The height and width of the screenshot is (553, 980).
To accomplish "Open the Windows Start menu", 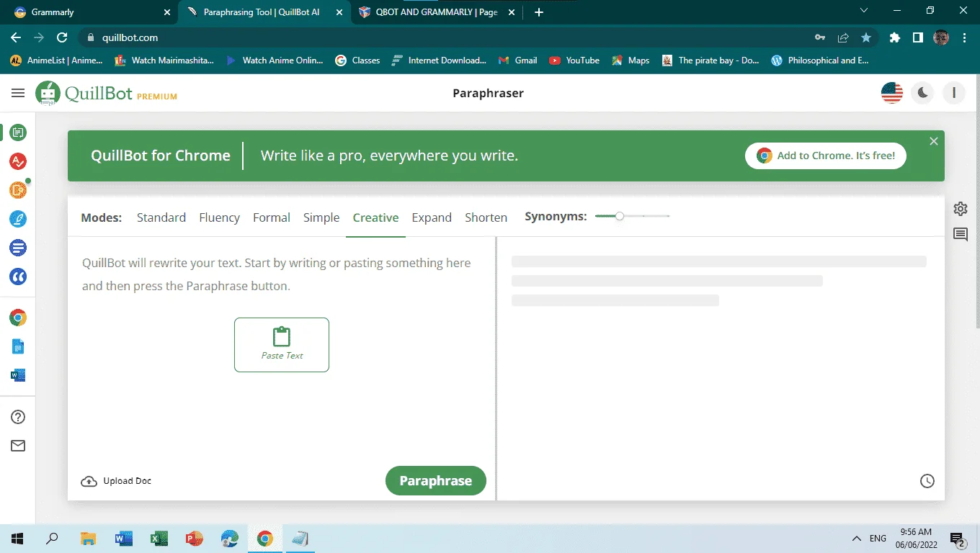I will (17, 539).
